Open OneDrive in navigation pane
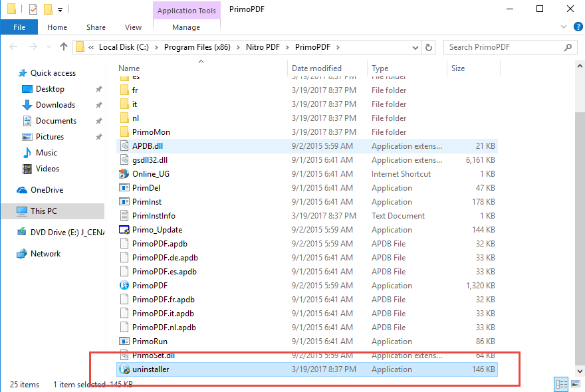This screenshot has height=392, width=585. pyautogui.click(x=47, y=190)
